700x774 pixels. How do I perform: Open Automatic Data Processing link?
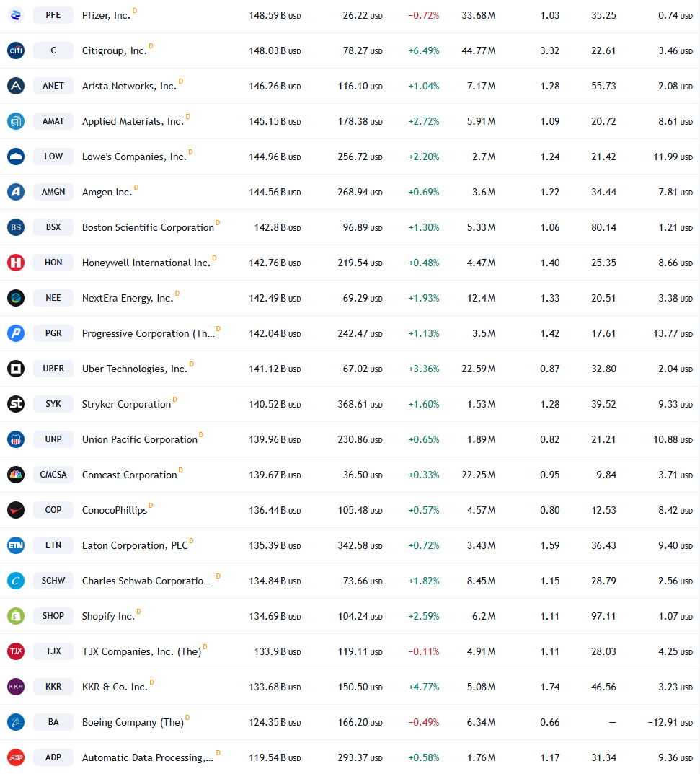tap(148, 757)
